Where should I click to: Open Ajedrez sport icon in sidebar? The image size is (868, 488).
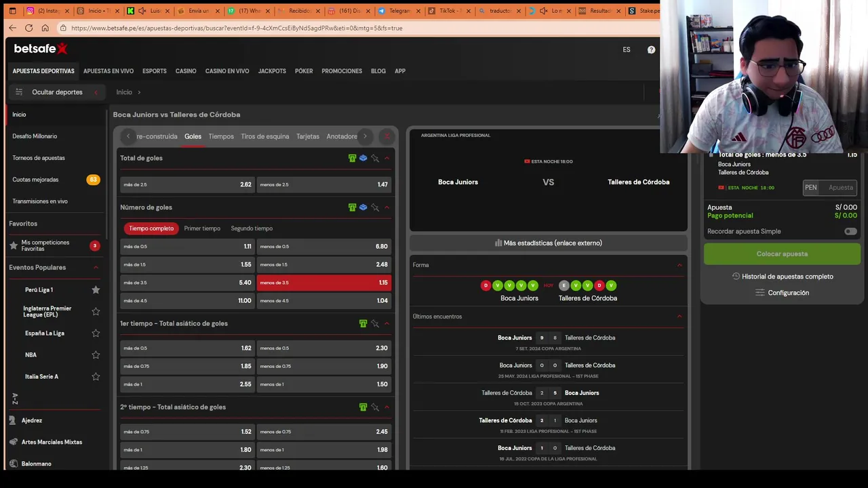coord(13,420)
